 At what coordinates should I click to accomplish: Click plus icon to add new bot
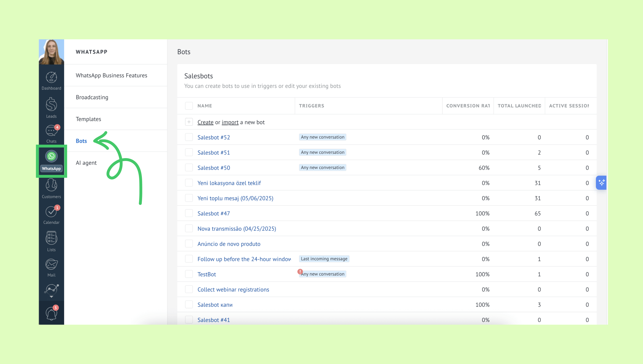click(189, 122)
